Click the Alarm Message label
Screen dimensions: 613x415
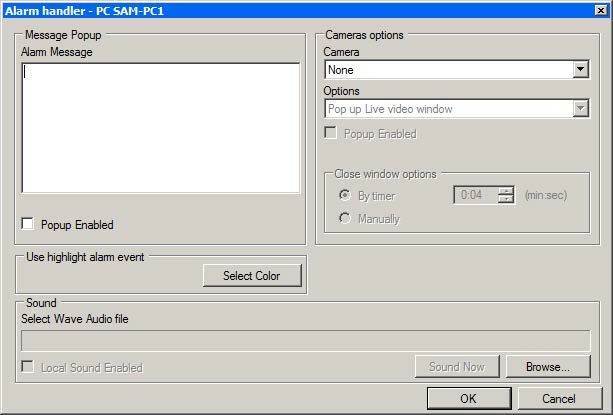(57, 52)
